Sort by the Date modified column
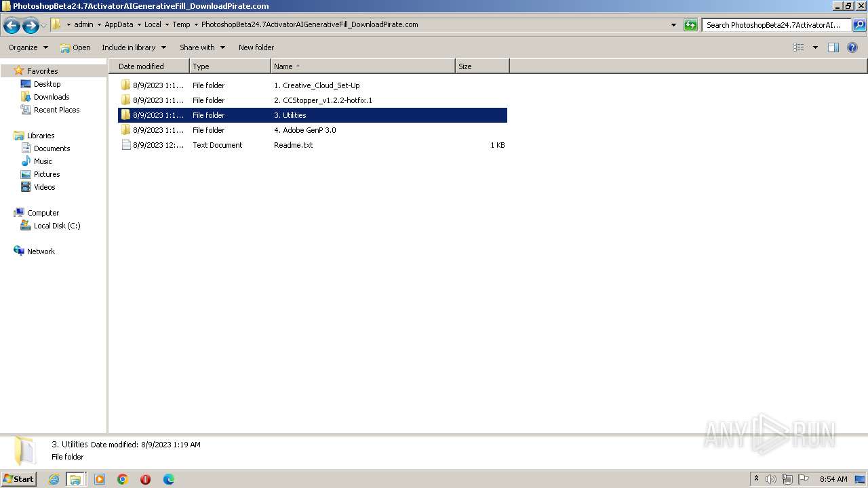Viewport: 868px width, 488px height. [x=149, y=66]
